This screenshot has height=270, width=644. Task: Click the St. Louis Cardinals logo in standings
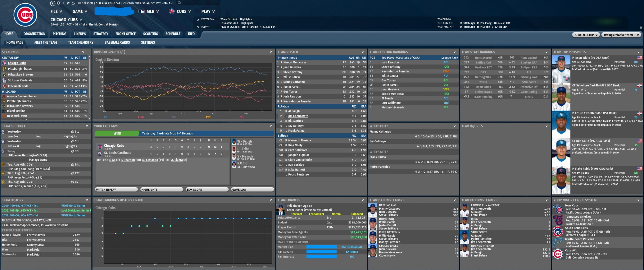[4, 80]
